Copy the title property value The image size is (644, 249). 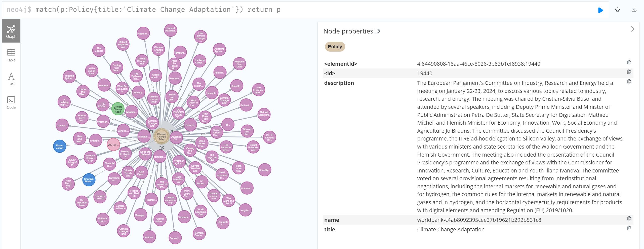pyautogui.click(x=629, y=228)
